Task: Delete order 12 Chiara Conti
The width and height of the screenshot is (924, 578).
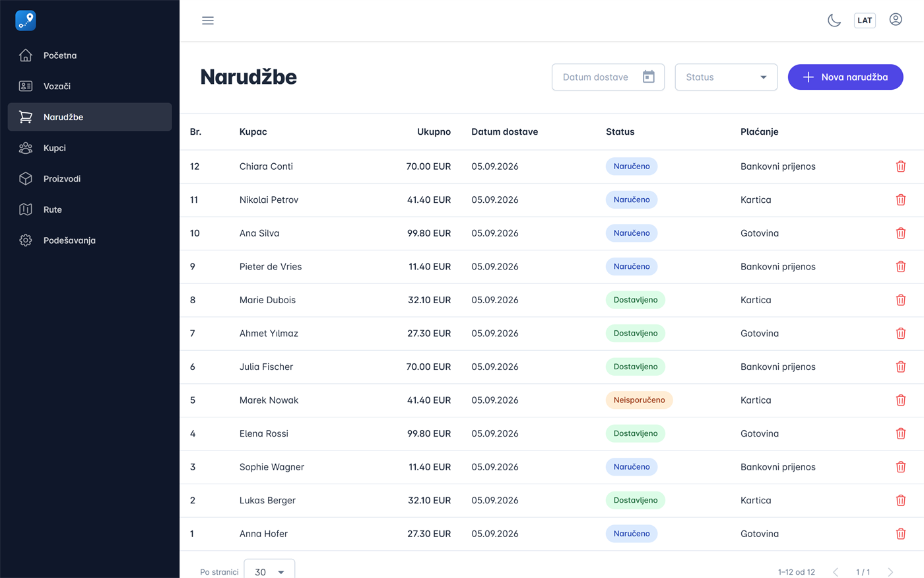Action: tap(901, 166)
